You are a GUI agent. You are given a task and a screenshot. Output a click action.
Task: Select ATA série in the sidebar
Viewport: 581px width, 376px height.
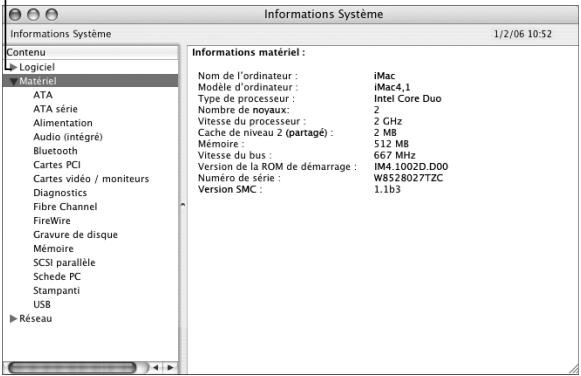coord(56,109)
